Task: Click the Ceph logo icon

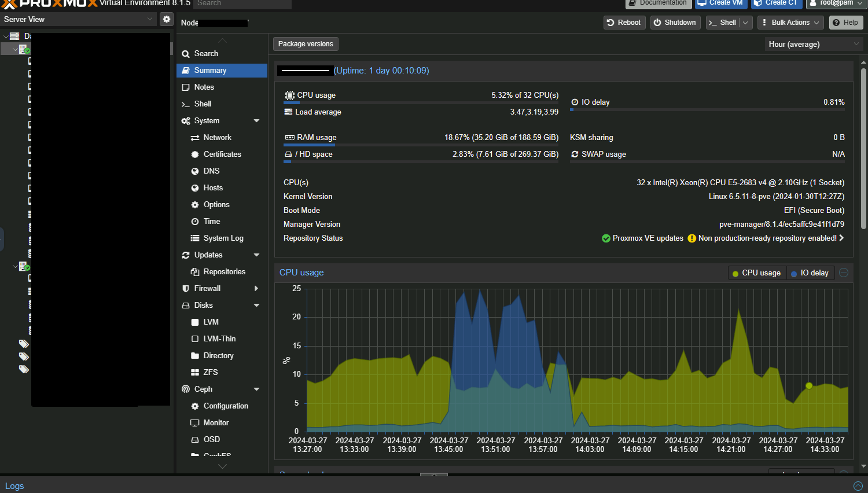Action: click(x=186, y=389)
